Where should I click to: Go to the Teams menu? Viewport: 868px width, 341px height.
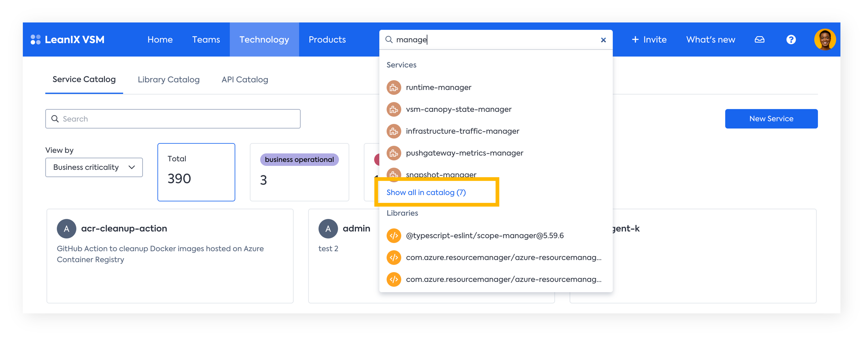tap(206, 39)
